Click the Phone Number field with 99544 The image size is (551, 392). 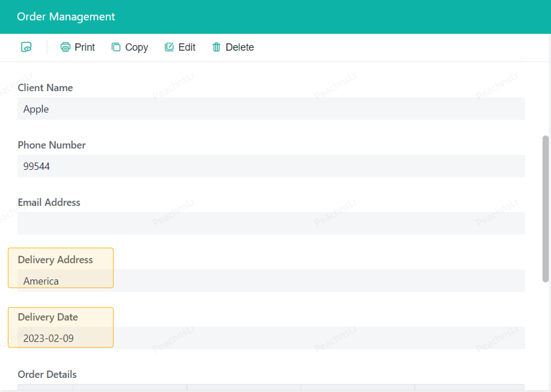click(x=271, y=166)
